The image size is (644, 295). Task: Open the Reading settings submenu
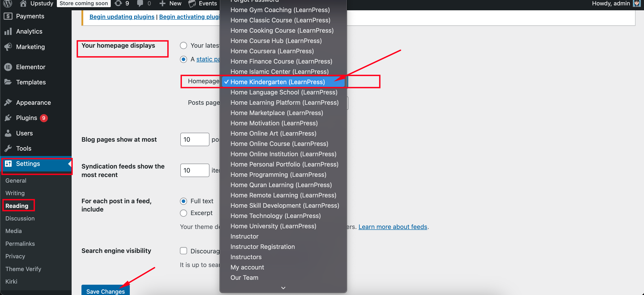coord(17,206)
